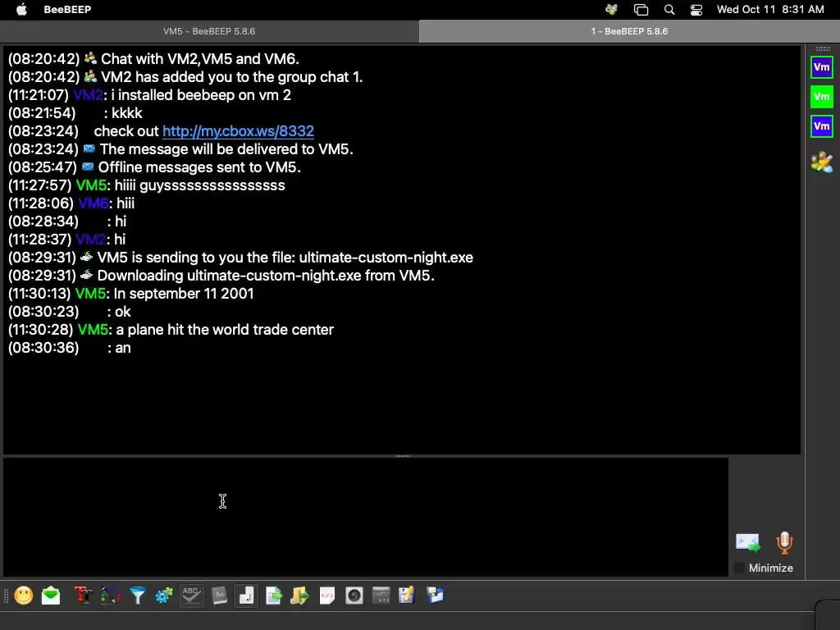
Task: Open the Apple menu
Action: tap(21, 9)
